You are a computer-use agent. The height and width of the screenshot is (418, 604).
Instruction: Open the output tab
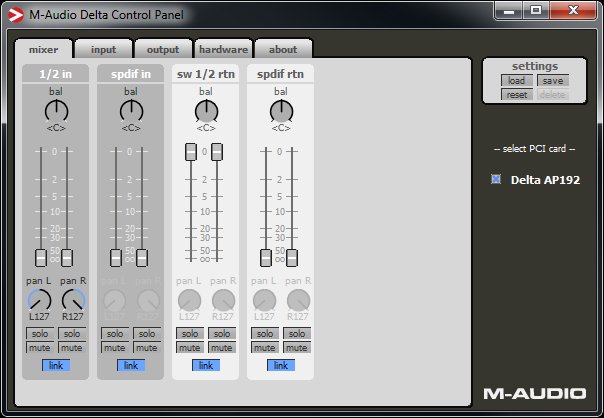(163, 49)
